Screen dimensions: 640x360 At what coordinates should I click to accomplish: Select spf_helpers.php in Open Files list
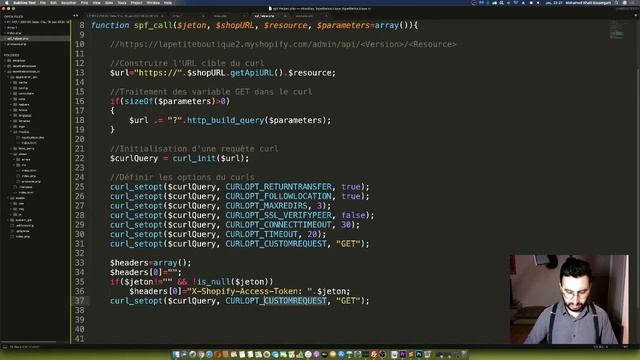[x=35, y=38]
